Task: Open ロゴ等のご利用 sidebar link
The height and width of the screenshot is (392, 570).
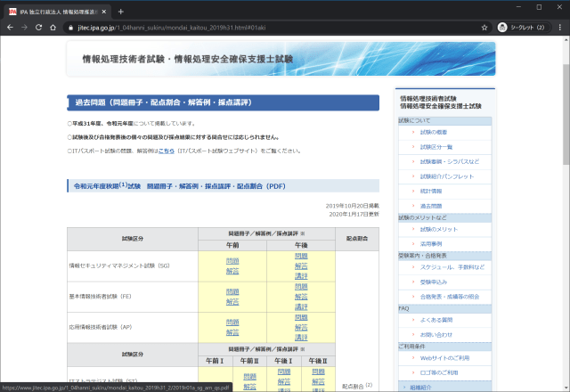Action: click(439, 372)
